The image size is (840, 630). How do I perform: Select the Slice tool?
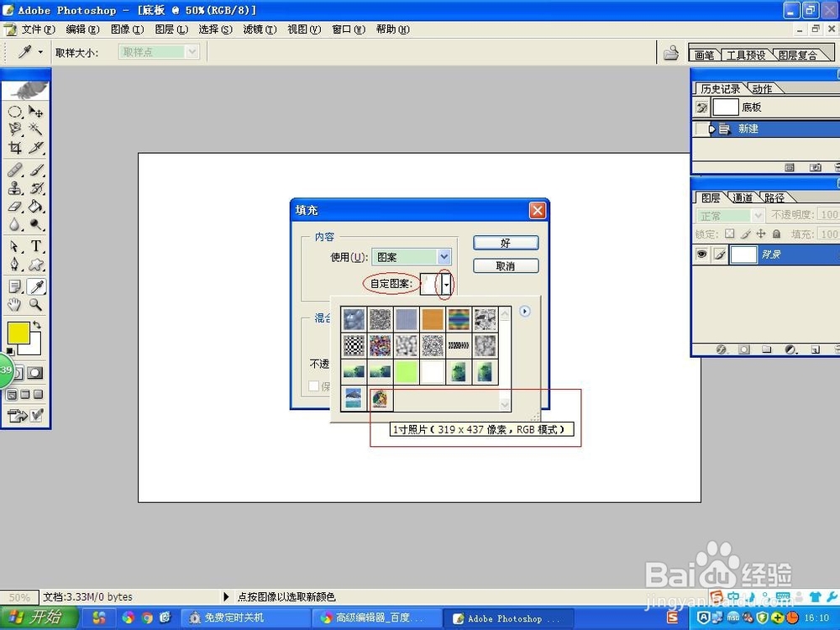point(35,147)
